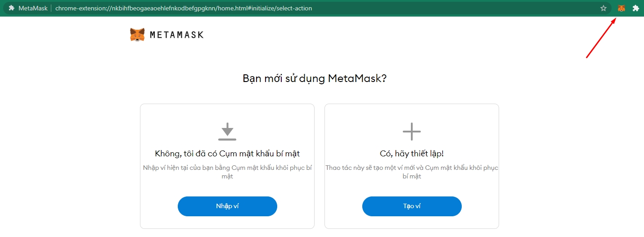This screenshot has width=644, height=237.
Task: Bookmark this page with the star icon
Action: [603, 8]
